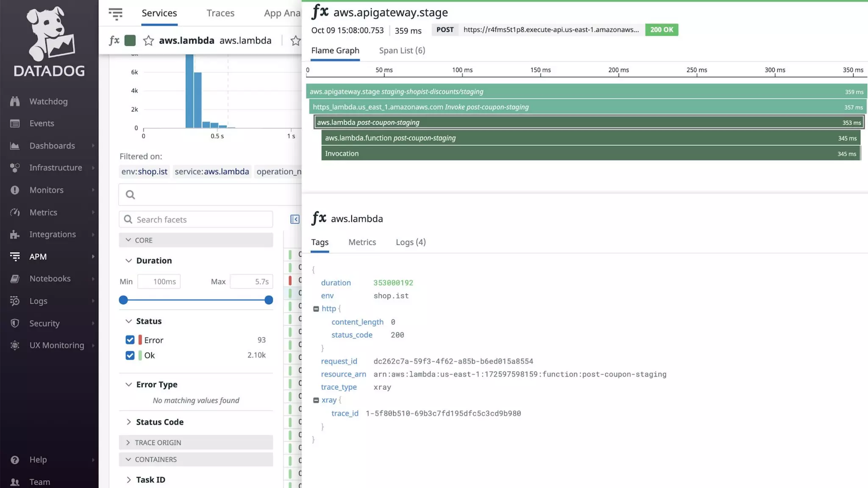Viewport: 868px width, 488px height.
Task: Click the Notebooks icon
Action: 15,279
